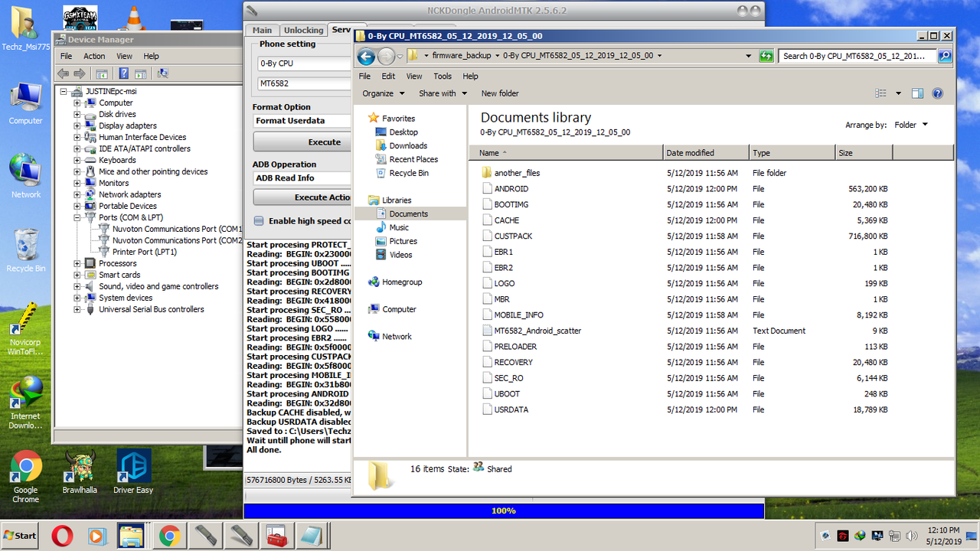Switch to the Main tab in NCKDongle
The width and height of the screenshot is (980, 551).
(262, 30)
